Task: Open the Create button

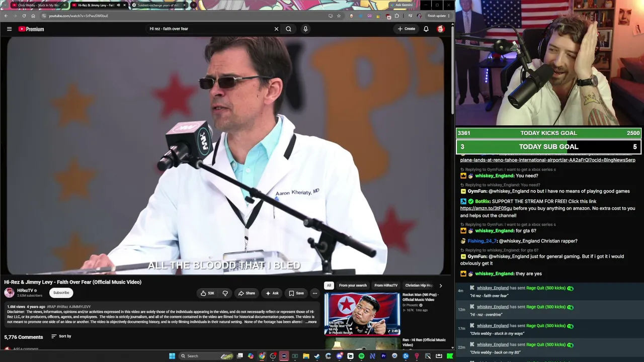Action: click(407, 29)
